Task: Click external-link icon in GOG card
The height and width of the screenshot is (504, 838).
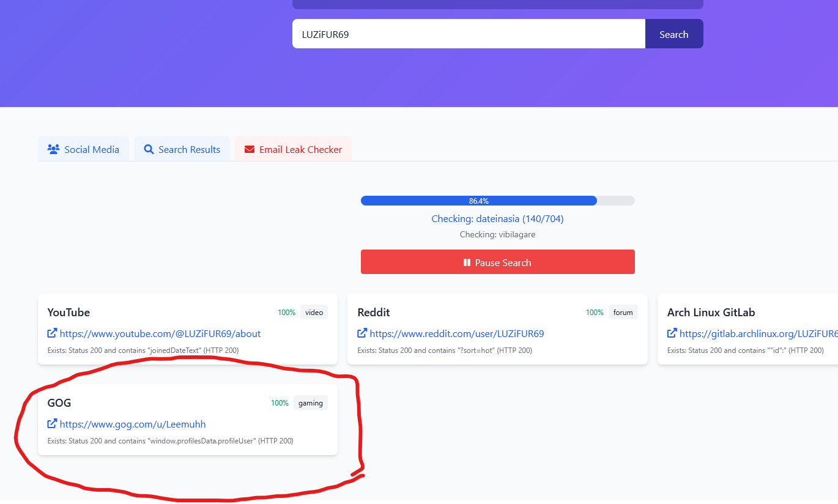Action: [x=53, y=424]
